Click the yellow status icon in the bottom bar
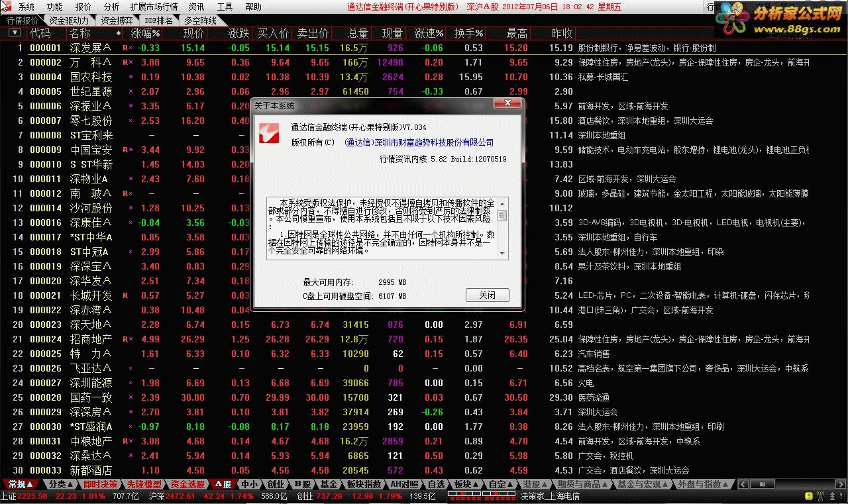Viewport: 848px width, 504px height. coord(808,496)
